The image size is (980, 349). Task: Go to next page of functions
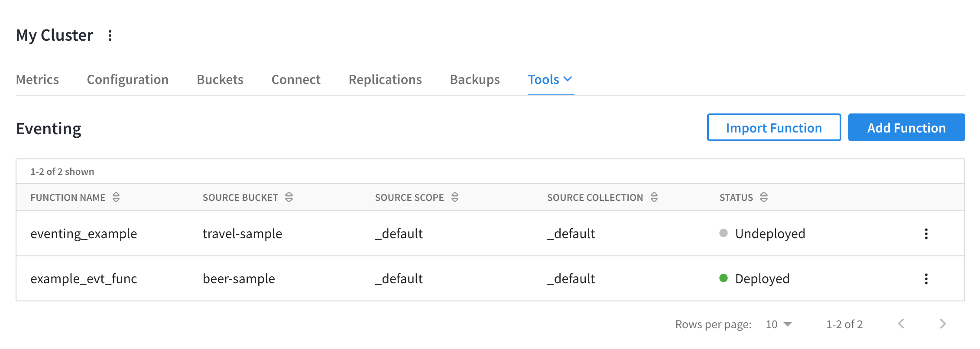[943, 324]
